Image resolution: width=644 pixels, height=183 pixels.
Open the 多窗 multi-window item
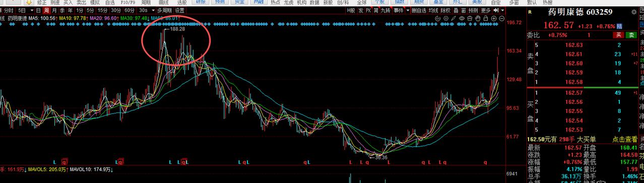click(x=514, y=2)
